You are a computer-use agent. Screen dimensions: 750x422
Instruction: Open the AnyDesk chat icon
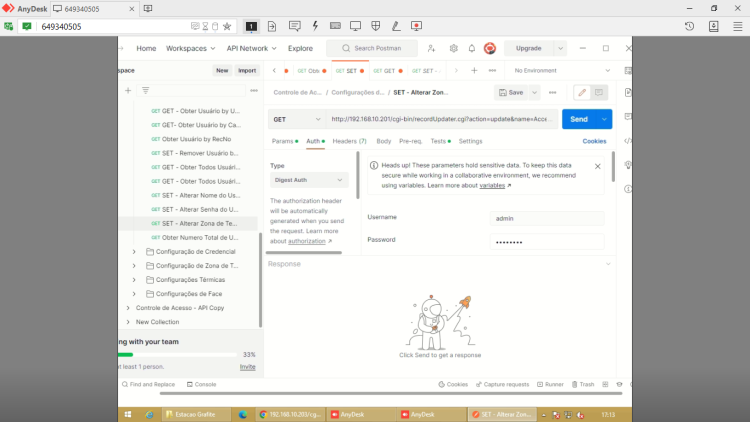[x=295, y=26]
